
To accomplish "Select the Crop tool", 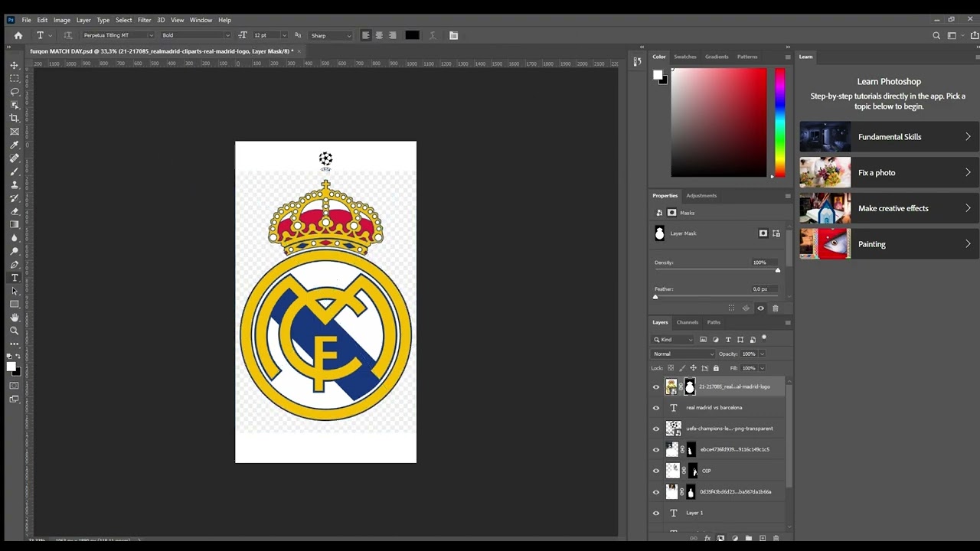I will pyautogui.click(x=14, y=118).
